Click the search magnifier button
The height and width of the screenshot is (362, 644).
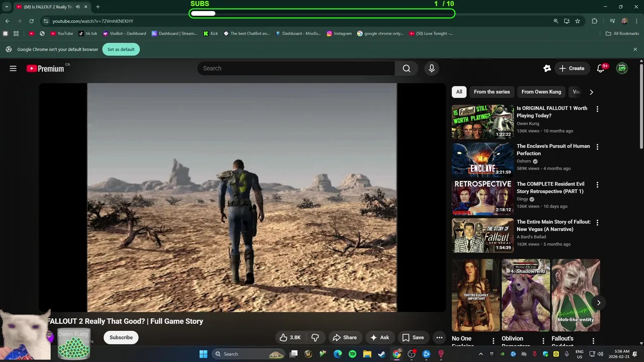click(407, 68)
